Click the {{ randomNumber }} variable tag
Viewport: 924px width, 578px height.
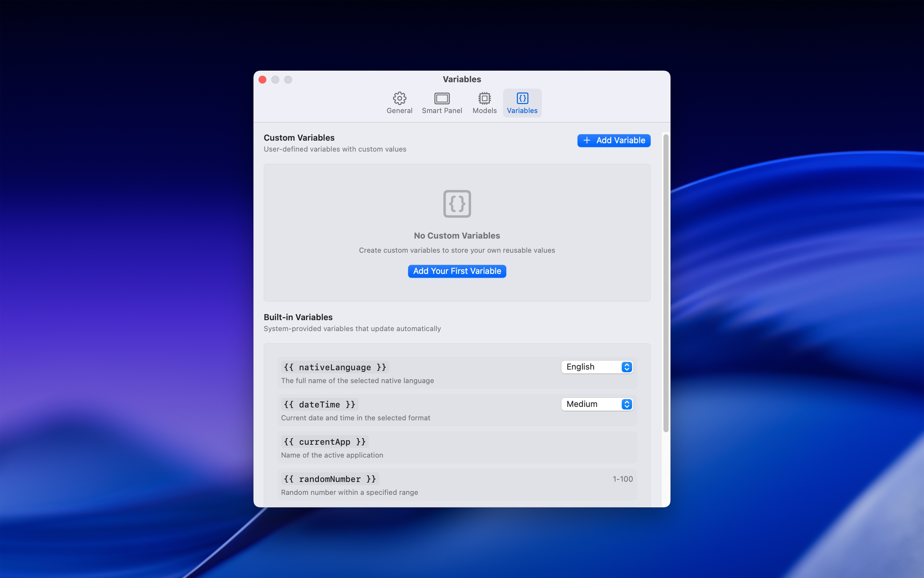(x=330, y=479)
